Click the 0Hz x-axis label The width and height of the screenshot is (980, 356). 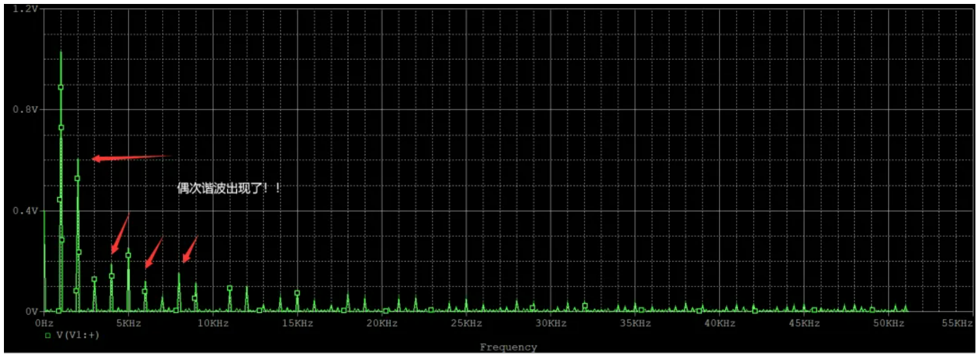(x=44, y=323)
